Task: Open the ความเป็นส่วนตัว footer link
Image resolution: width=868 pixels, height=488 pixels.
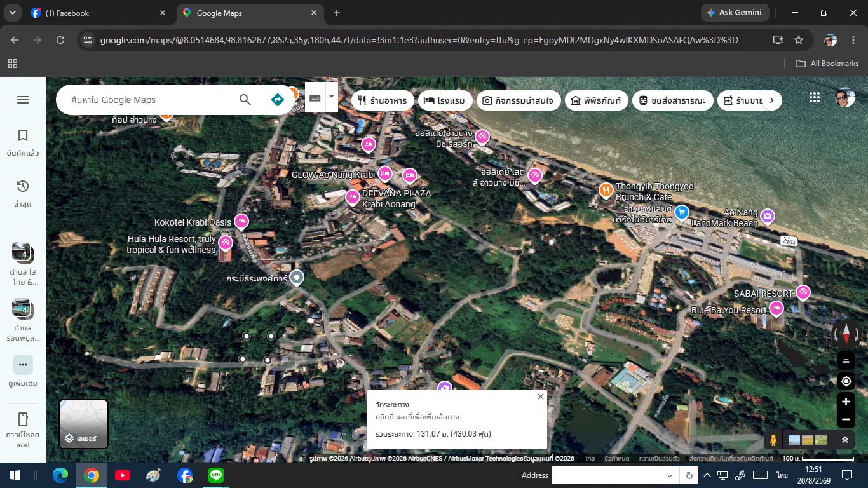Action: [x=658, y=458]
